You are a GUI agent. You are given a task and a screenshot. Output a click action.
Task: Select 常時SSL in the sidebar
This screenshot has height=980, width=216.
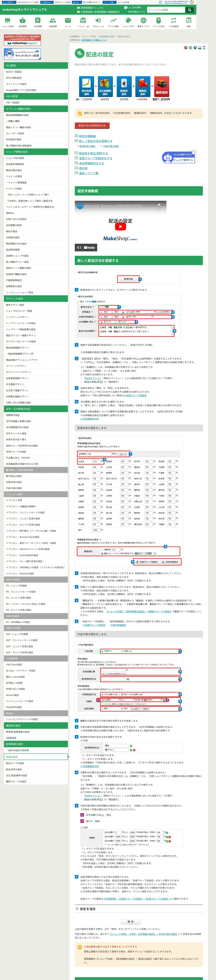pyautogui.click(x=36, y=213)
